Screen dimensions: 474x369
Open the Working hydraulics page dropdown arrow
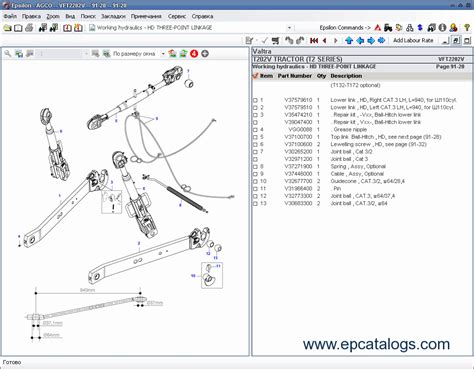289,28
